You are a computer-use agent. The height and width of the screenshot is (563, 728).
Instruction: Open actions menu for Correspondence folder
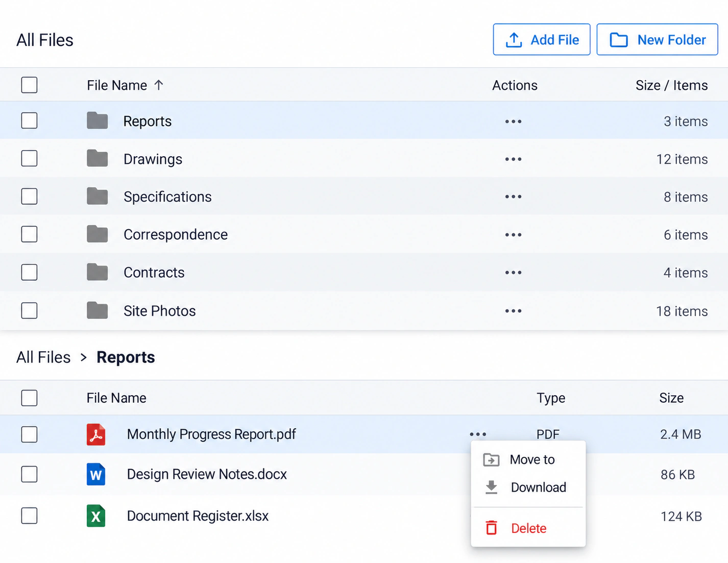point(513,235)
